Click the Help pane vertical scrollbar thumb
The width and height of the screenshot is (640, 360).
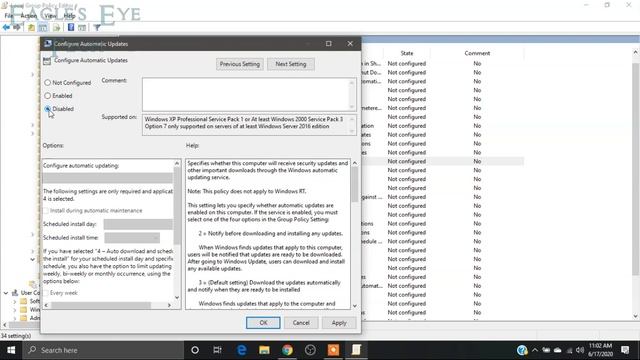click(x=354, y=184)
